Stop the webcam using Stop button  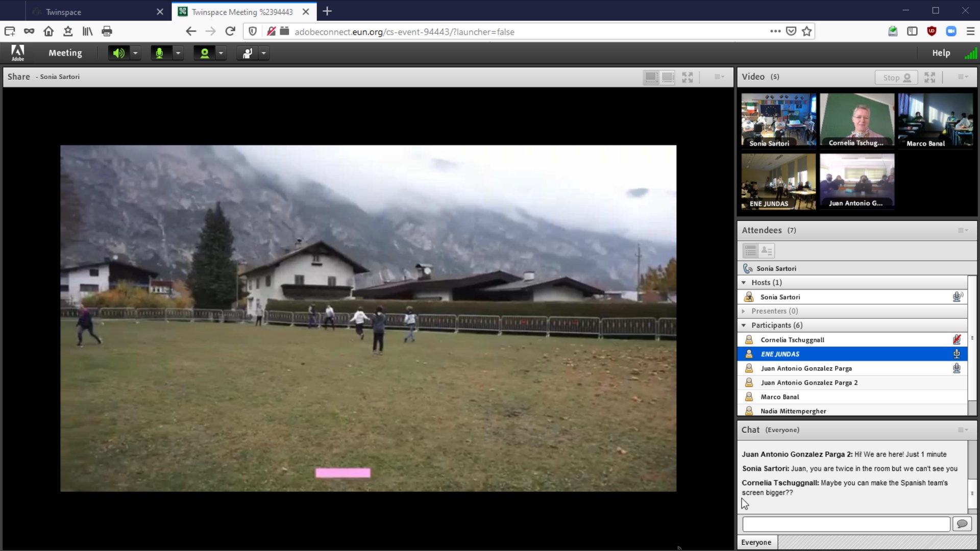point(896,78)
